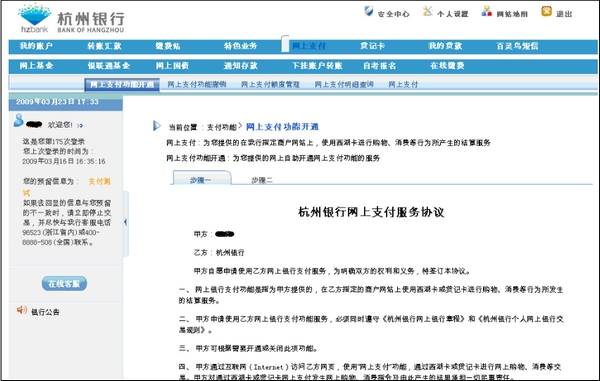Open the 贷记卡 menu

(x=372, y=46)
